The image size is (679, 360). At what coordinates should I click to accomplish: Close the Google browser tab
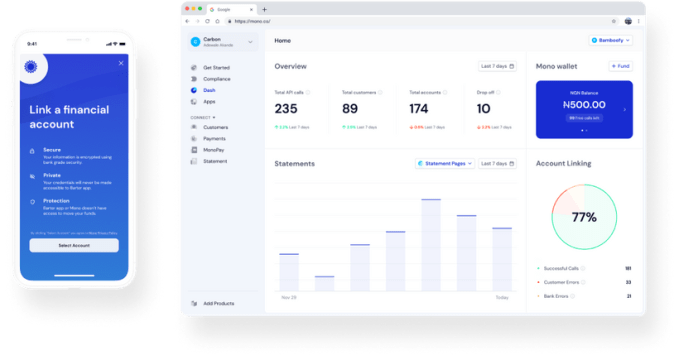pos(251,10)
